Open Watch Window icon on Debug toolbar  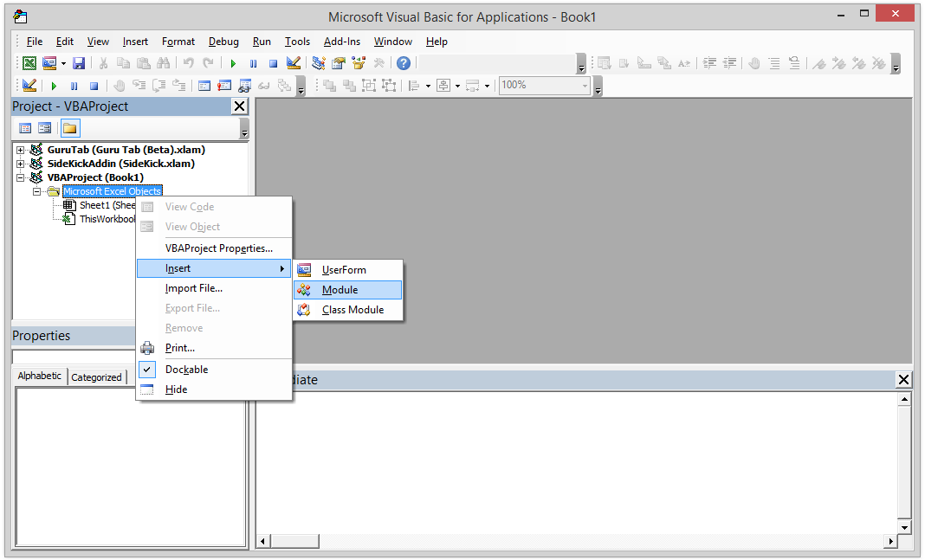pyautogui.click(x=244, y=86)
